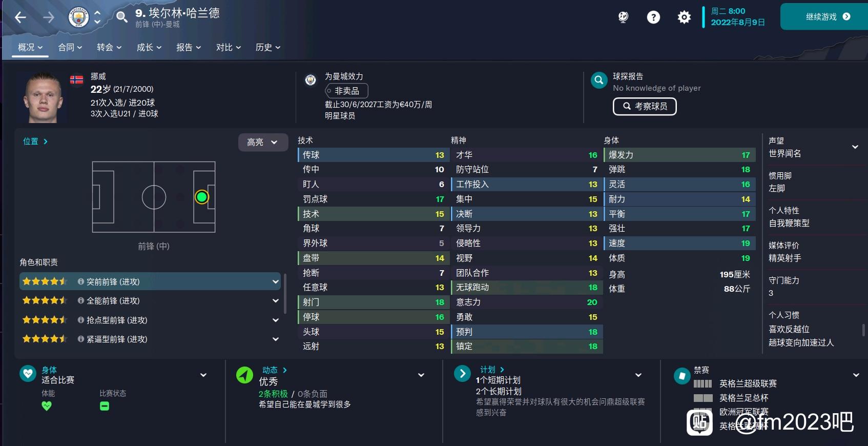Click the 英格兰足总杯 suspension bar
The height and width of the screenshot is (446, 868).
coord(702,398)
